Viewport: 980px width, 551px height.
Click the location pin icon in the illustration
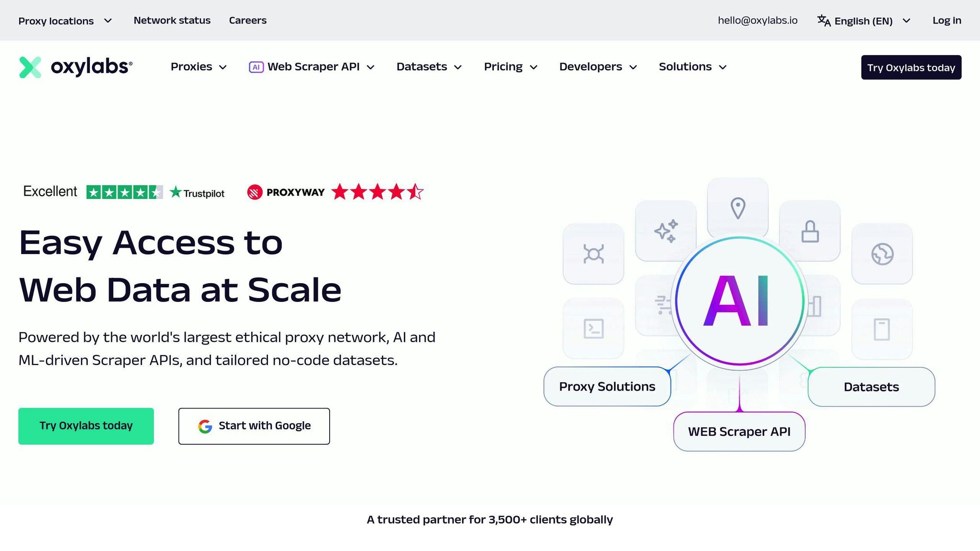pos(737,207)
